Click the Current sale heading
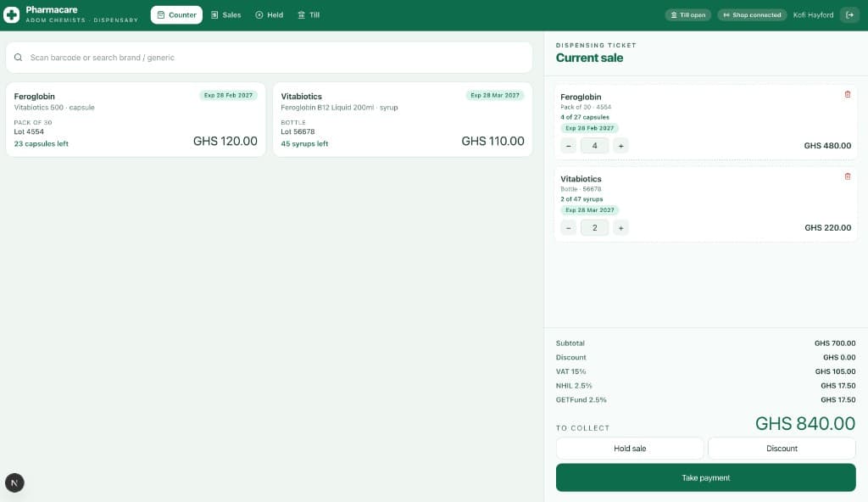This screenshot has height=502, width=868. click(x=589, y=59)
